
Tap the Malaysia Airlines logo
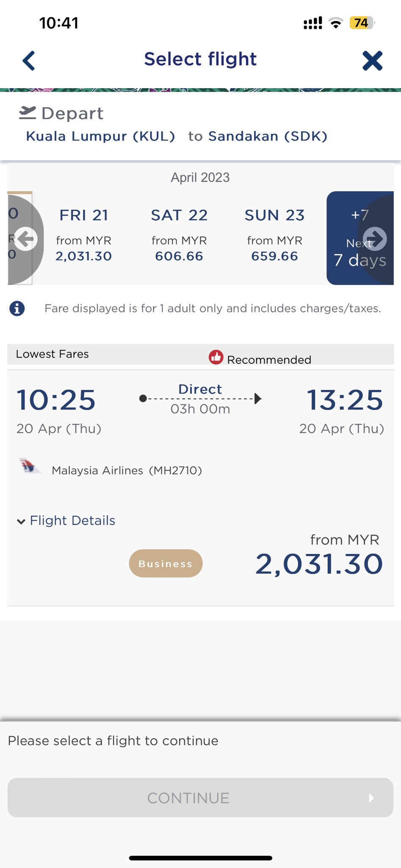(29, 466)
